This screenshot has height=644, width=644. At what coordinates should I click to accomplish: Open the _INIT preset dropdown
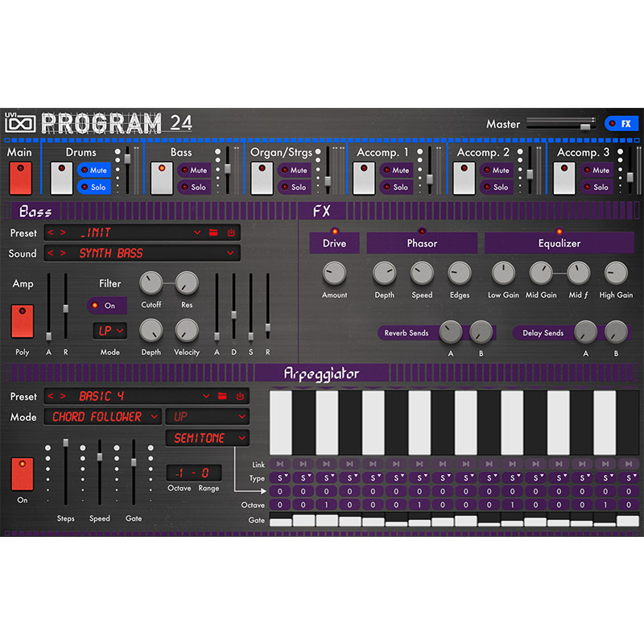point(197,233)
